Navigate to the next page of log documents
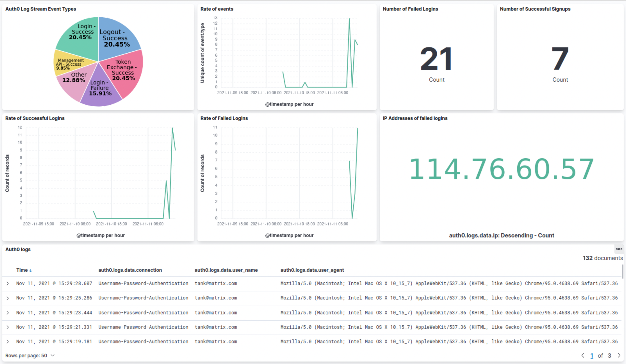The image size is (626, 364). [619, 356]
